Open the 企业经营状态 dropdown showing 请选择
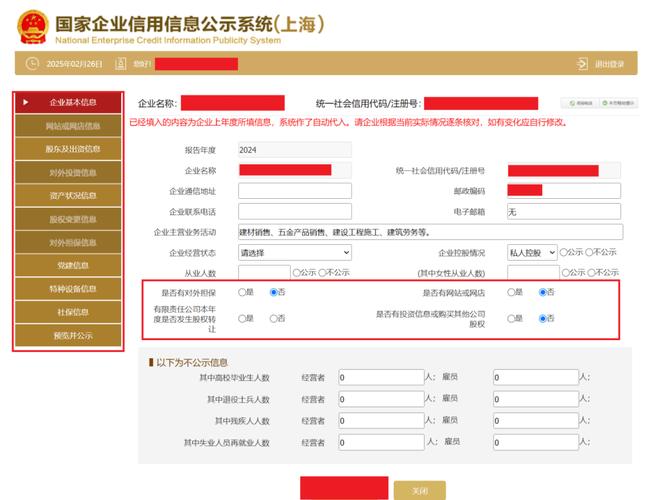Screen dimensions: 655x500 click(295, 253)
